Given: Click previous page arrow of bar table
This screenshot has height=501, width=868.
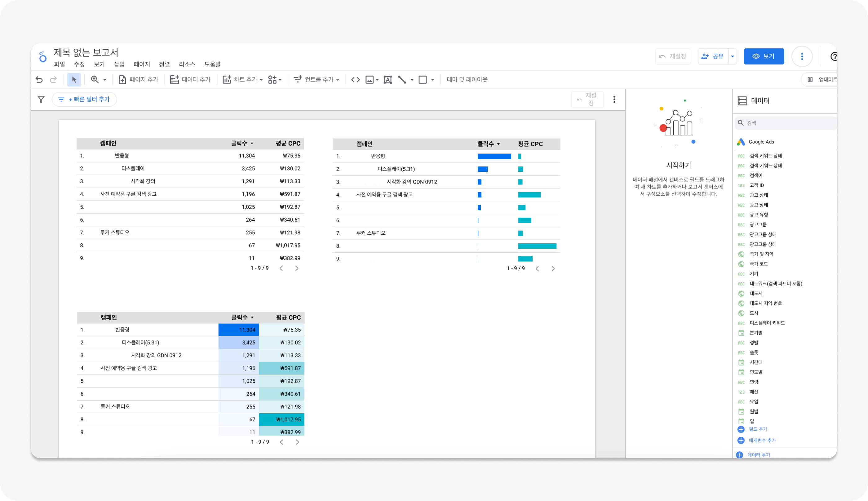Looking at the screenshot, I should click(537, 269).
